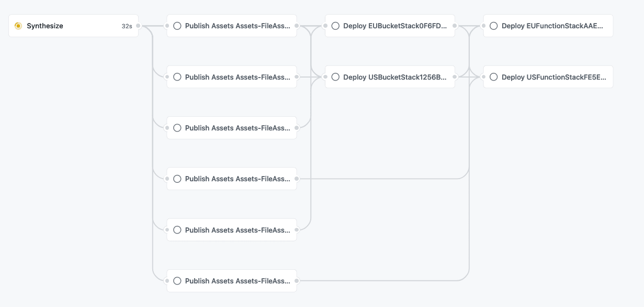Viewport: 644px width, 307px height.
Task: Click Deploy USFunctionStack pending status circle
Action: (x=493, y=77)
